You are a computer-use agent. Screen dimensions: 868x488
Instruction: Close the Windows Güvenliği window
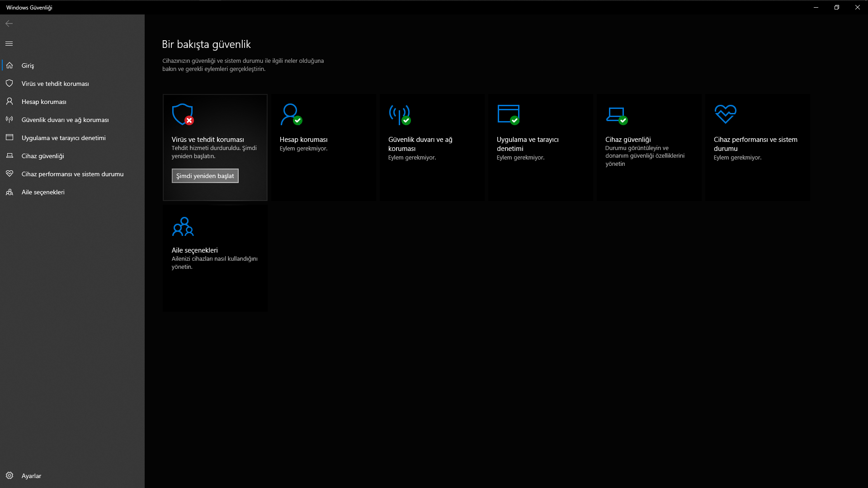pos(858,7)
